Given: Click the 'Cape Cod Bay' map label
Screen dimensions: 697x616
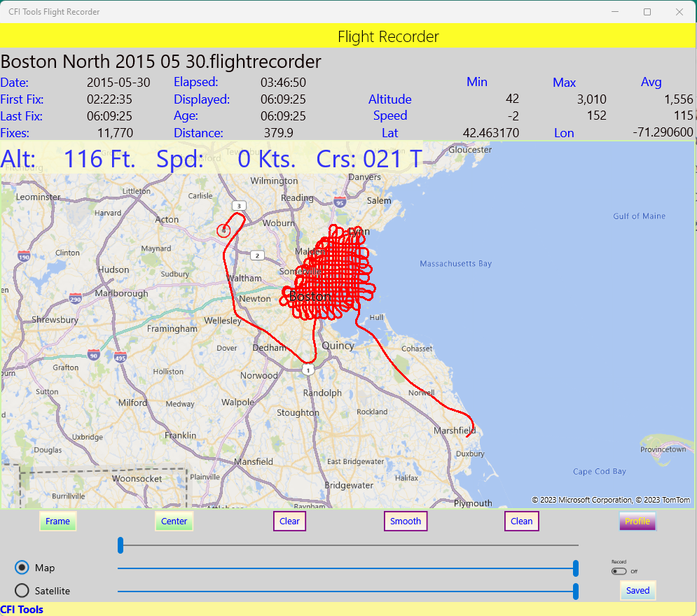Looking at the screenshot, I should (599, 471).
